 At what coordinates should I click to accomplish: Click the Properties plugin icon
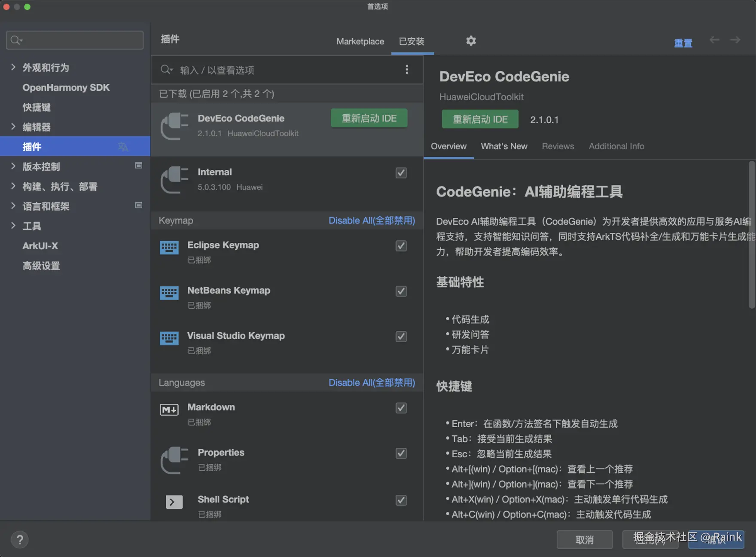tap(174, 460)
